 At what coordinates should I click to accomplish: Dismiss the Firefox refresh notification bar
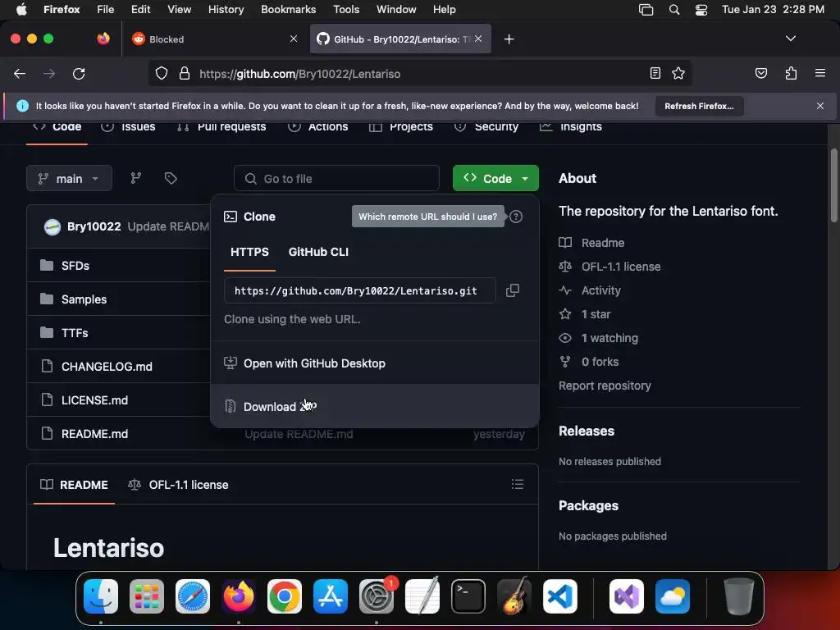[x=819, y=106]
